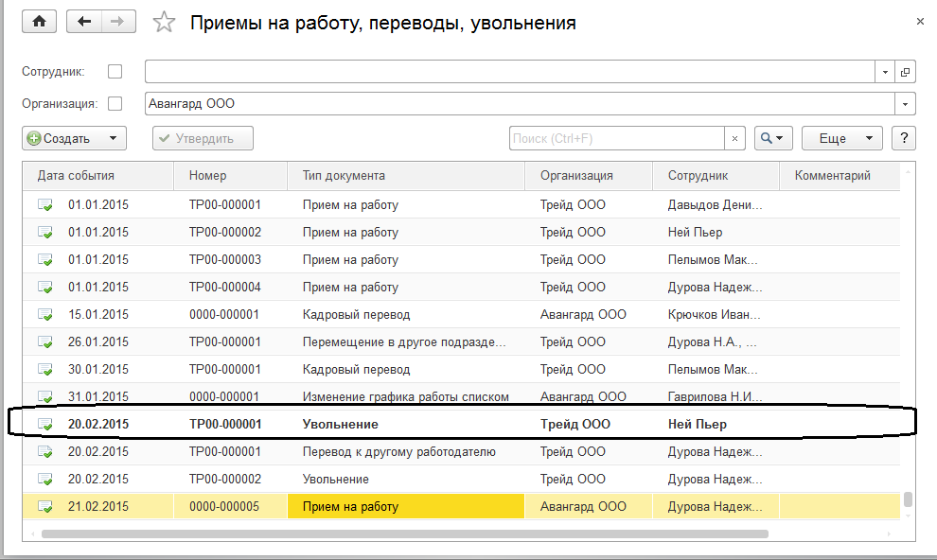Screen dimensions: 937x560
Task: Click the open-form icon beside Сотрудник field
Action: [906, 72]
